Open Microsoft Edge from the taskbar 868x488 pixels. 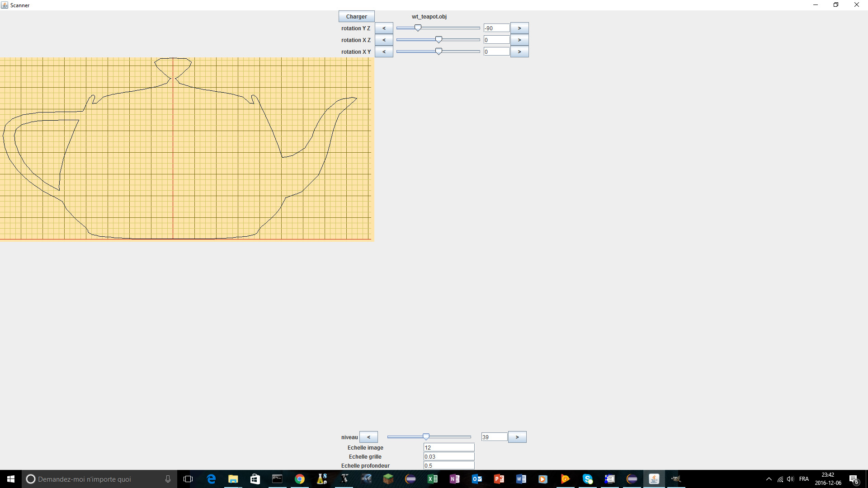coord(211,479)
